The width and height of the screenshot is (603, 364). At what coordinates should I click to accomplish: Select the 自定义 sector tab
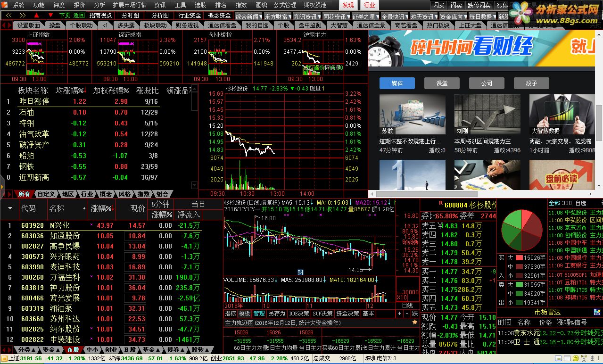pyautogui.click(x=46, y=194)
